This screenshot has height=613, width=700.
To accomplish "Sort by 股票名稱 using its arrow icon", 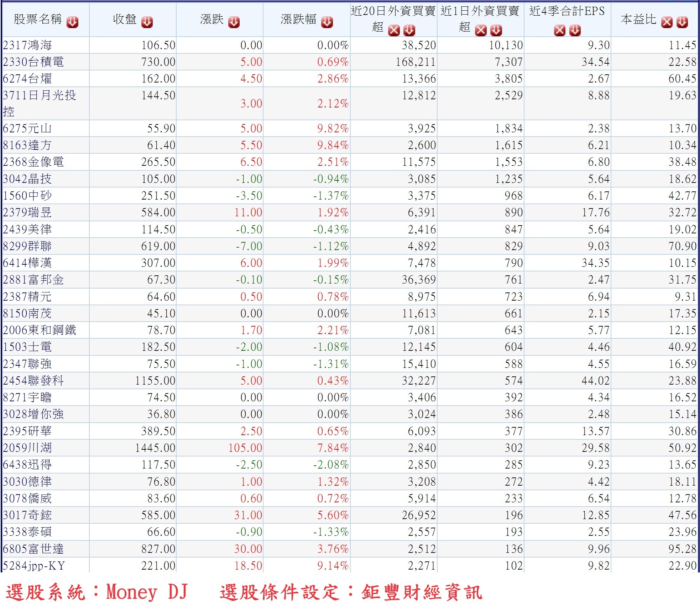I will coord(72,22).
